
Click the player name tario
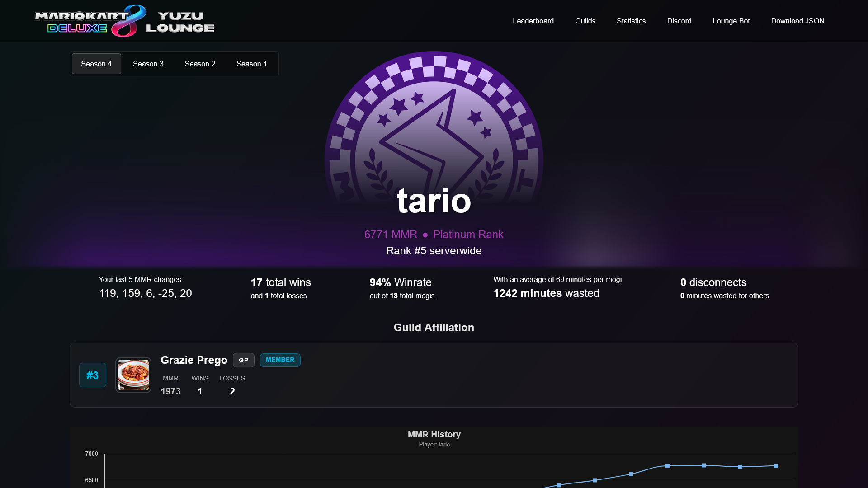[x=434, y=201]
